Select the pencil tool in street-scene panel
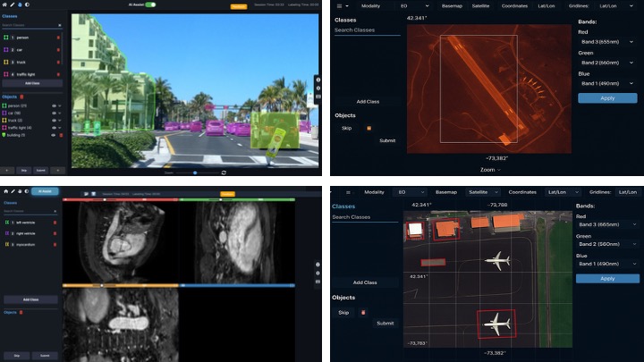Image resolution: width=644 pixels, height=362 pixels. 13,5
